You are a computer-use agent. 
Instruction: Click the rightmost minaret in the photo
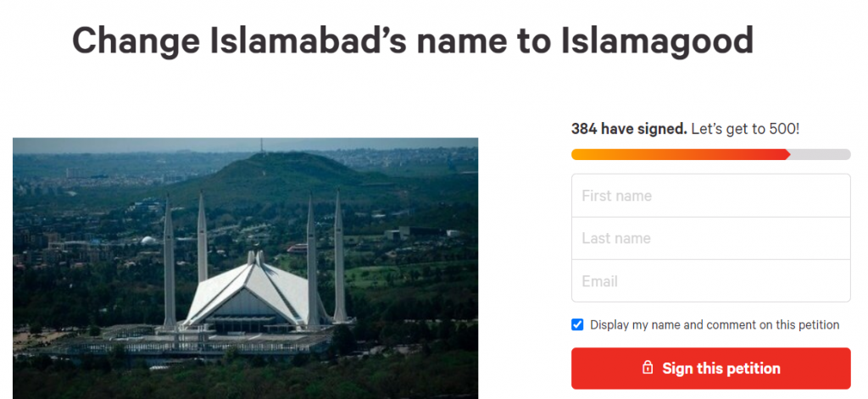click(339, 258)
